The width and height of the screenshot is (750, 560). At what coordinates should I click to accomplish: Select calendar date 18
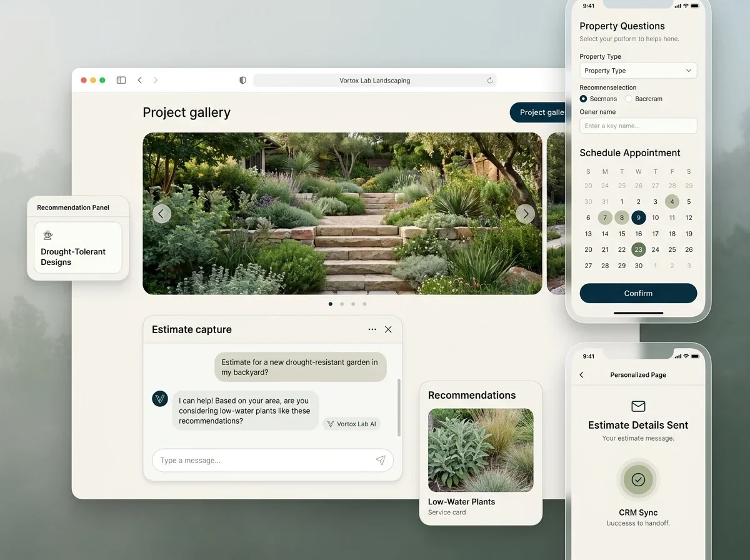(672, 234)
